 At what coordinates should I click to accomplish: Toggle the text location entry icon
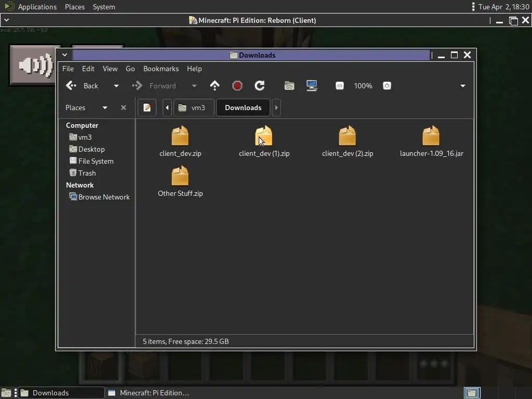coord(147,108)
